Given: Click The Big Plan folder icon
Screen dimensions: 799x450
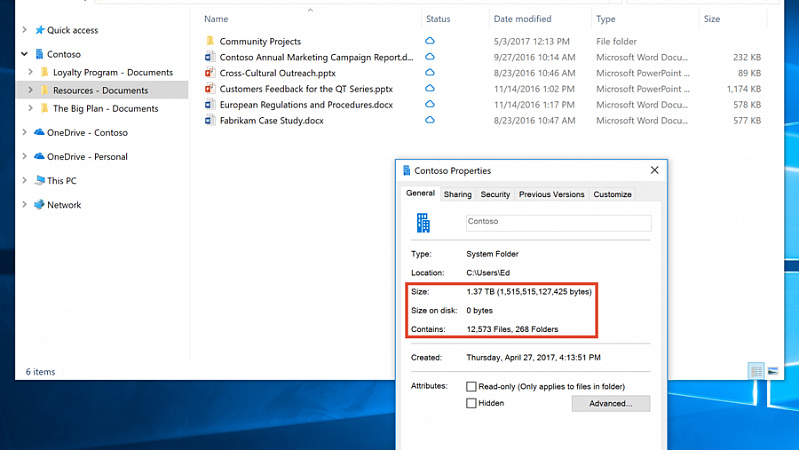Looking at the screenshot, I should pyautogui.click(x=45, y=108).
